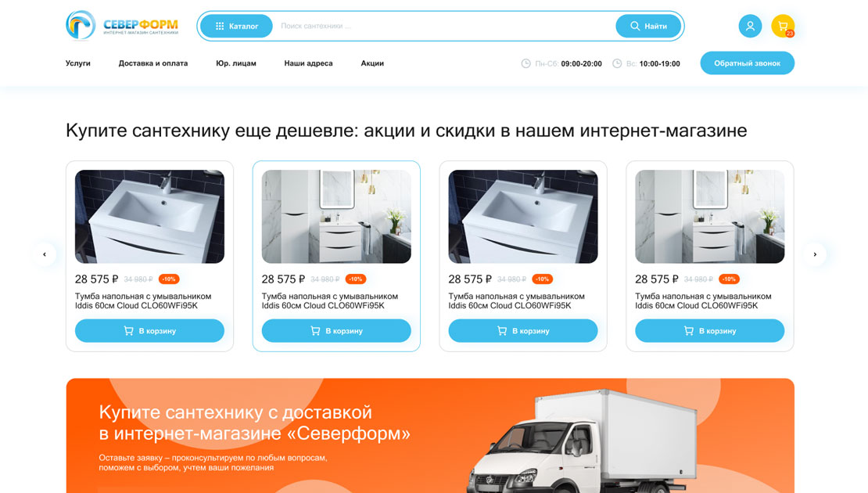Open the Каталог menu button
Viewport: 868px width, 493px height.
(236, 26)
